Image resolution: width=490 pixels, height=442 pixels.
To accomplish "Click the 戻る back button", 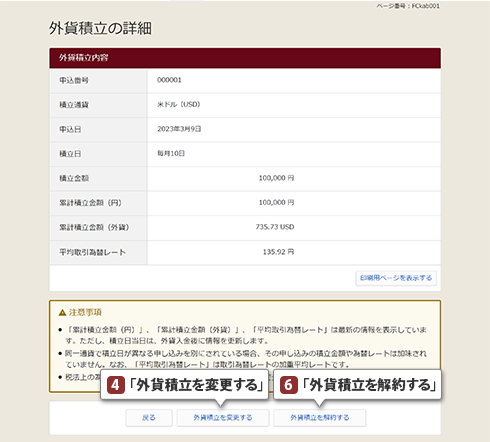I will [149, 418].
